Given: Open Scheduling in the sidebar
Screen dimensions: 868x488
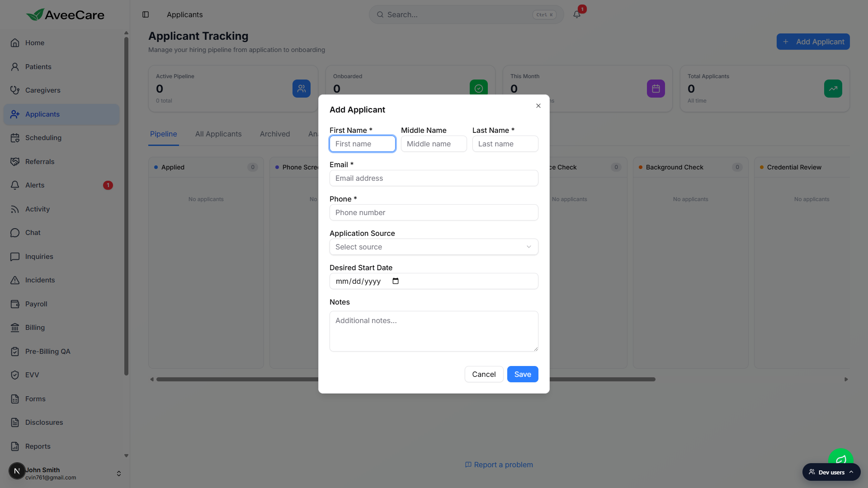Looking at the screenshot, I should (x=61, y=138).
